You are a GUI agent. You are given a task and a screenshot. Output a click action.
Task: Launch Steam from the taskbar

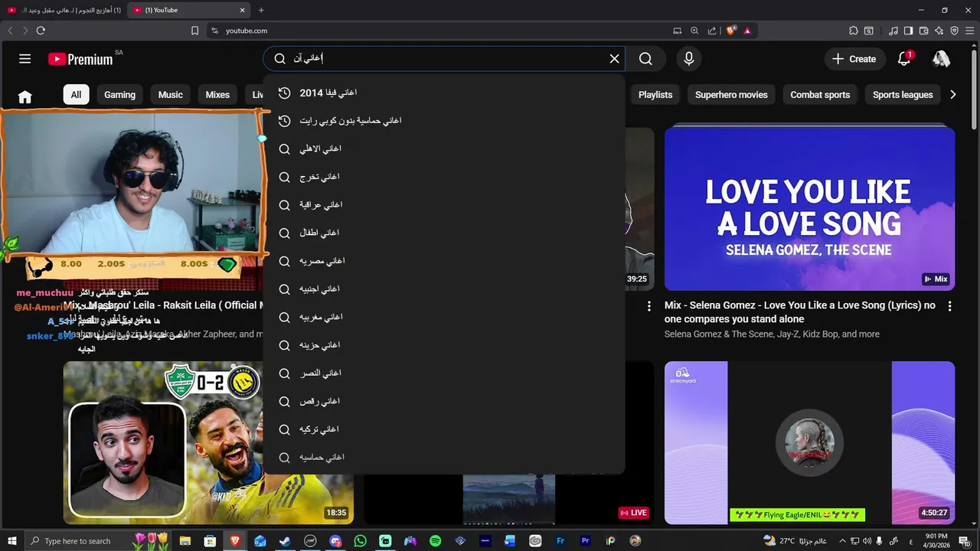click(x=285, y=541)
